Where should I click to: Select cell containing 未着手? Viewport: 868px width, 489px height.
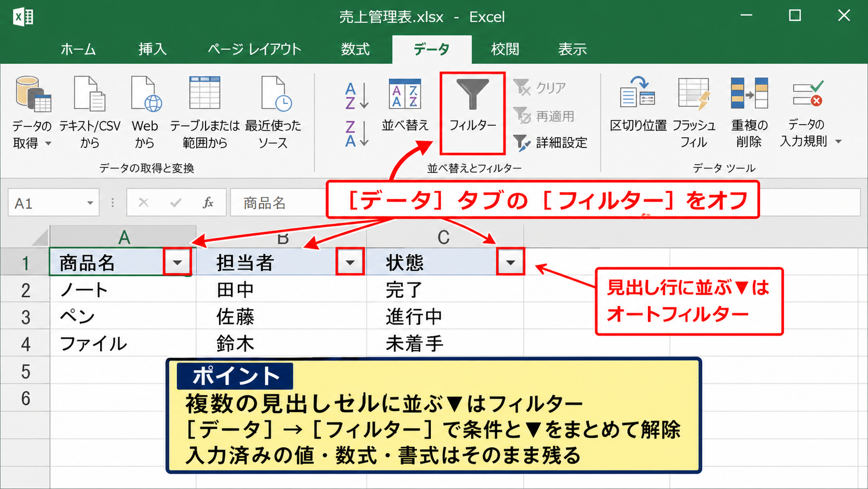coord(445,343)
